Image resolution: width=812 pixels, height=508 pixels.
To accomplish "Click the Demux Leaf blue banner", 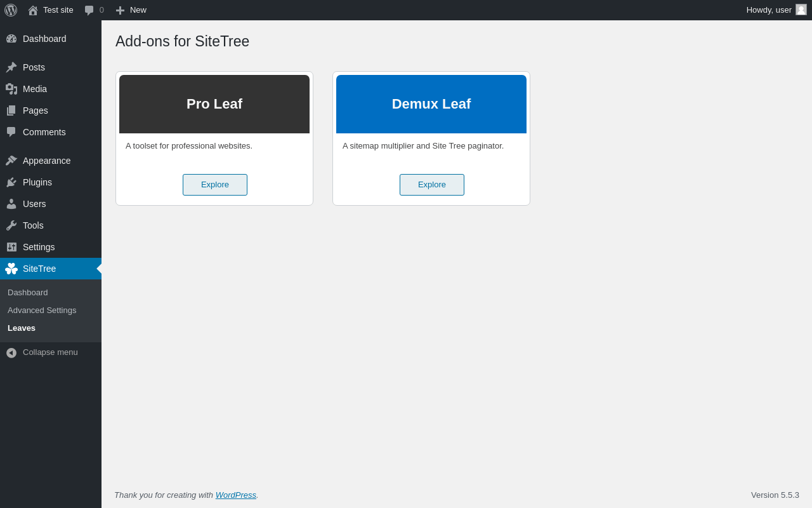I will click(x=431, y=104).
